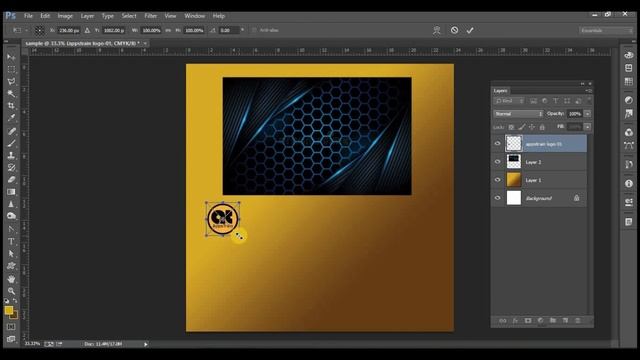The height and width of the screenshot is (360, 640).
Task: Click the Layers panel tab
Action: click(x=500, y=91)
